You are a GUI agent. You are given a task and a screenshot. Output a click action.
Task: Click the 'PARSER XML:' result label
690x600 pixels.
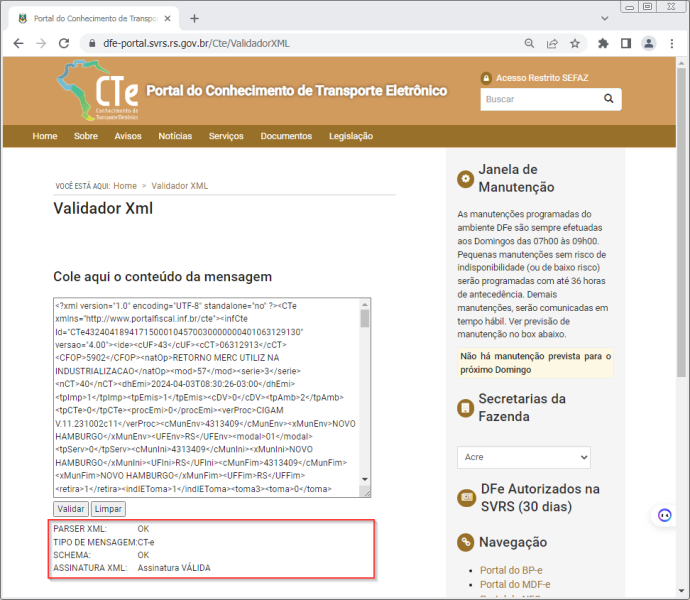80,529
